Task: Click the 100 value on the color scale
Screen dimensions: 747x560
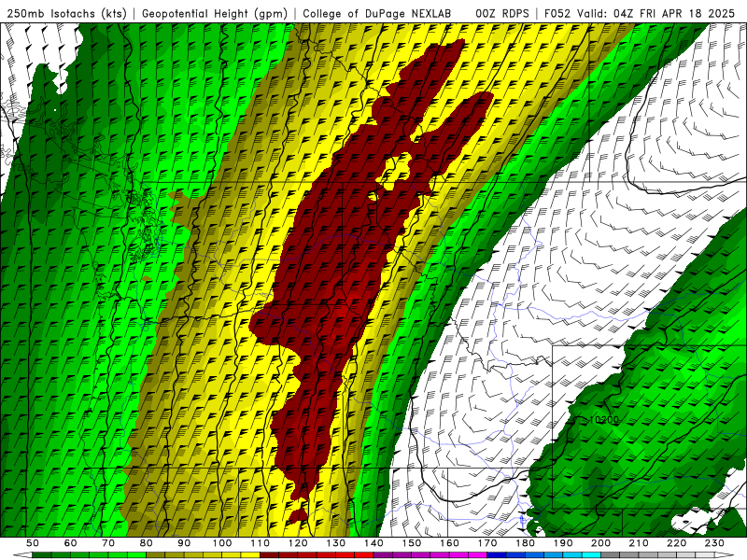Action: 222,543
